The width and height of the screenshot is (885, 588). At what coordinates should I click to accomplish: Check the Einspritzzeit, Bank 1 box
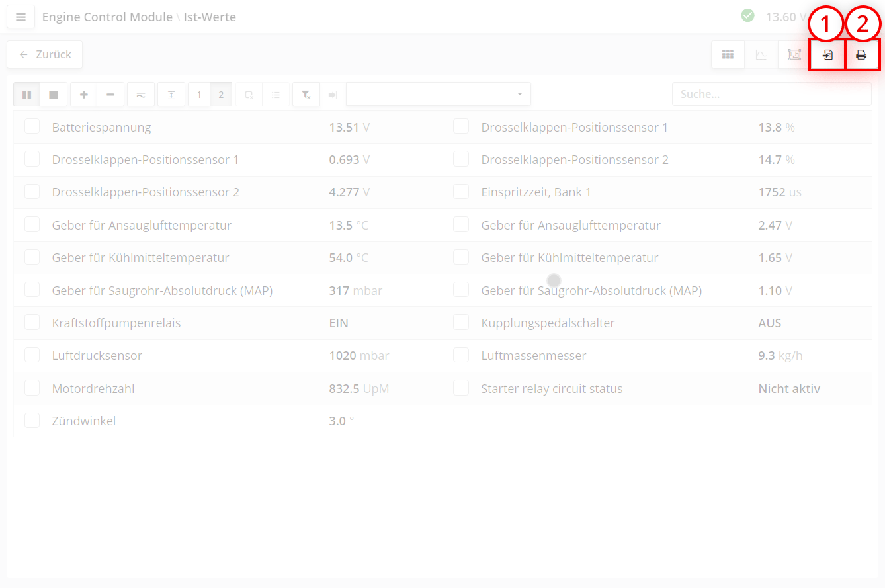pos(461,192)
